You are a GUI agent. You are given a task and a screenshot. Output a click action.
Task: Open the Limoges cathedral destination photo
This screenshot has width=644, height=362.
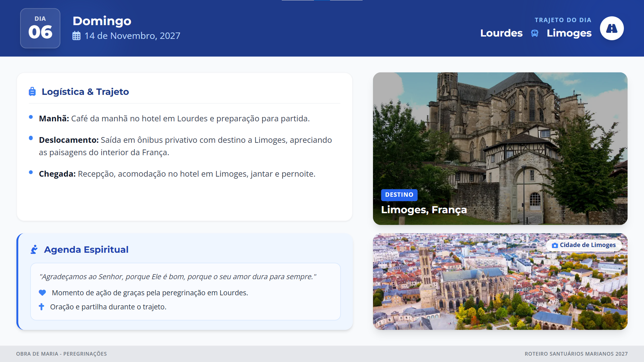(500, 134)
